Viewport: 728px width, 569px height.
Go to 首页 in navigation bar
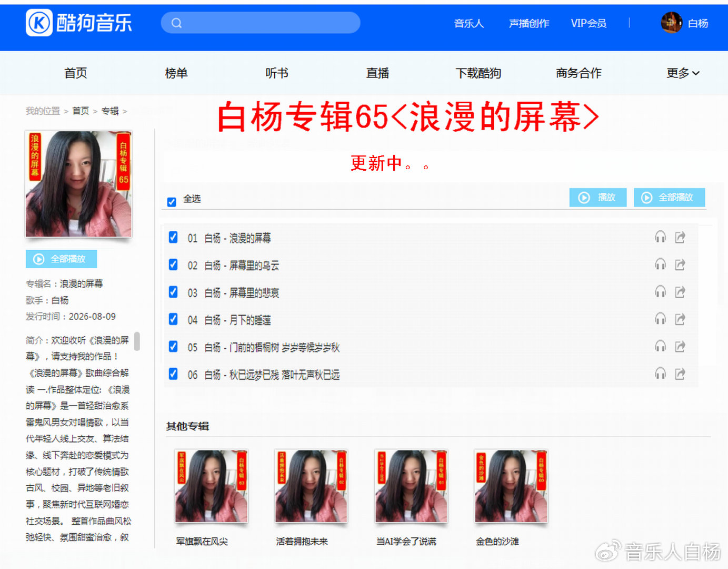[x=76, y=73]
